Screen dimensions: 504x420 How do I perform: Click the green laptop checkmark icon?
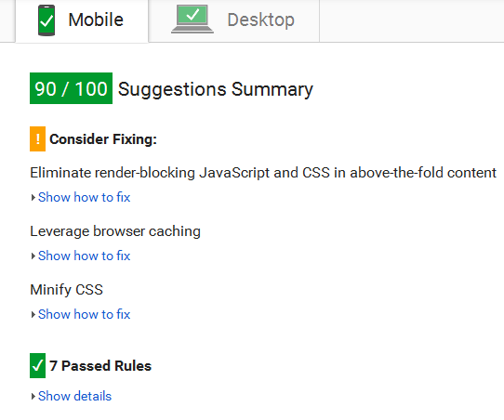pyautogui.click(x=192, y=19)
